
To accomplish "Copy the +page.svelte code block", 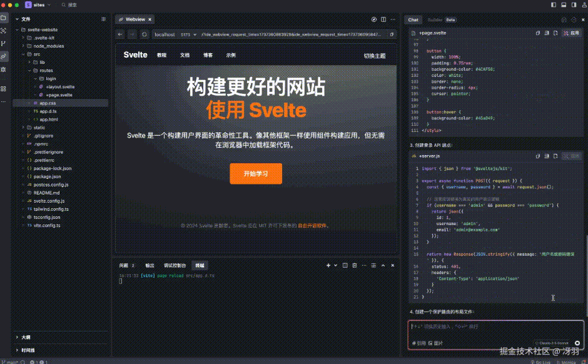I will 538,33.
